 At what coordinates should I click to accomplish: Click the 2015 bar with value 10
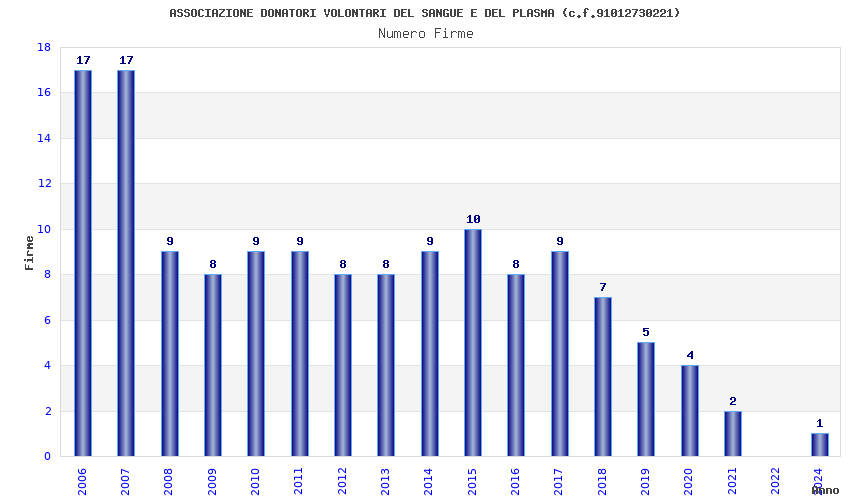[x=473, y=343]
